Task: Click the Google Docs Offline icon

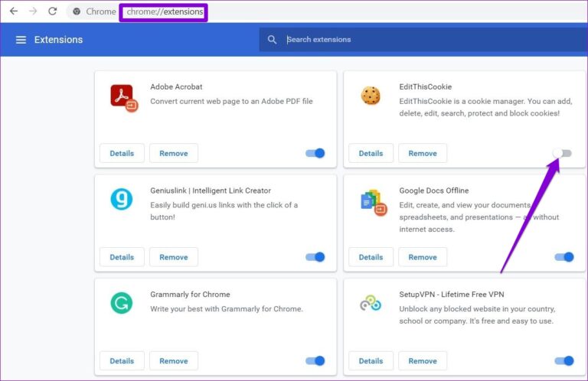Action: click(x=374, y=203)
